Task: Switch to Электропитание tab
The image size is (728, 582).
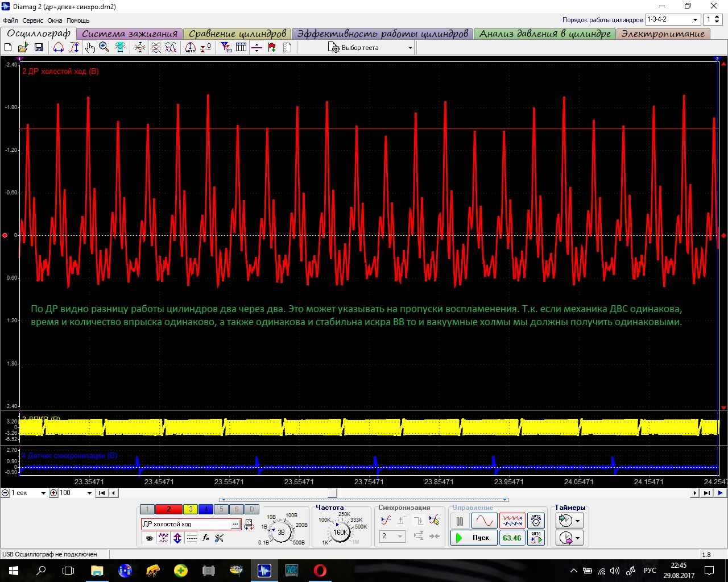Action: [x=663, y=34]
